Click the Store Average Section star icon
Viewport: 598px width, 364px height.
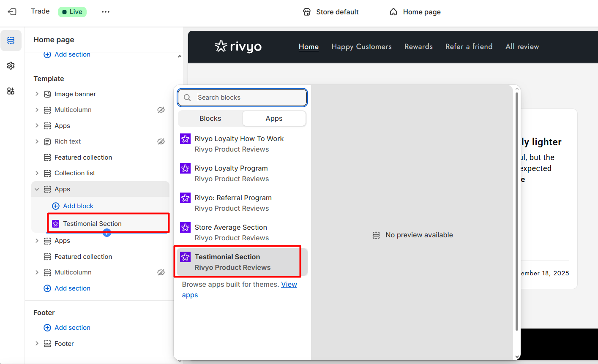(x=185, y=228)
